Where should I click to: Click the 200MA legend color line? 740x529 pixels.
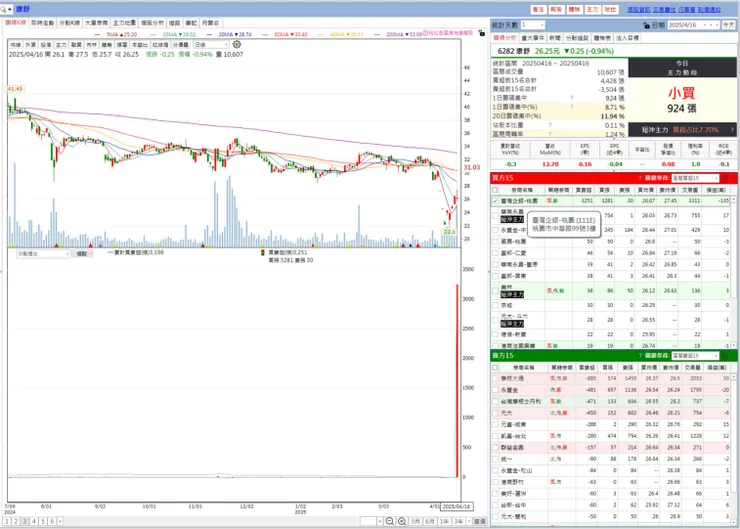(x=377, y=34)
